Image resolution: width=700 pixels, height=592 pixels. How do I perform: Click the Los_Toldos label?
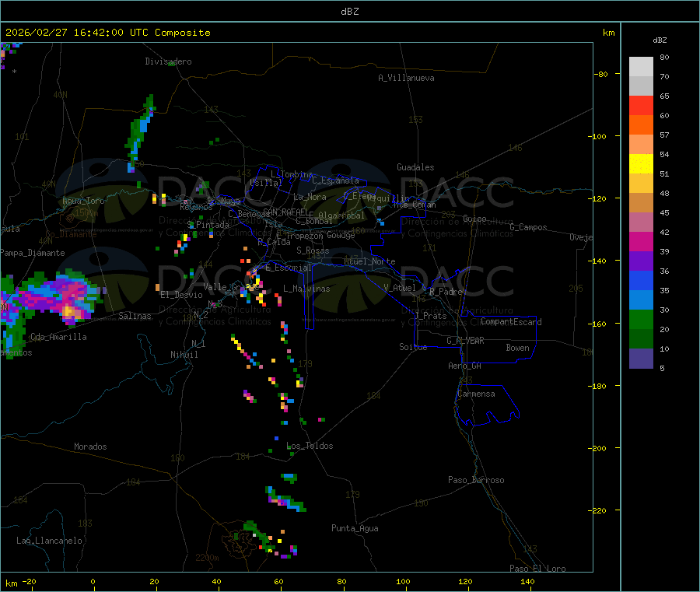pyautogui.click(x=310, y=446)
